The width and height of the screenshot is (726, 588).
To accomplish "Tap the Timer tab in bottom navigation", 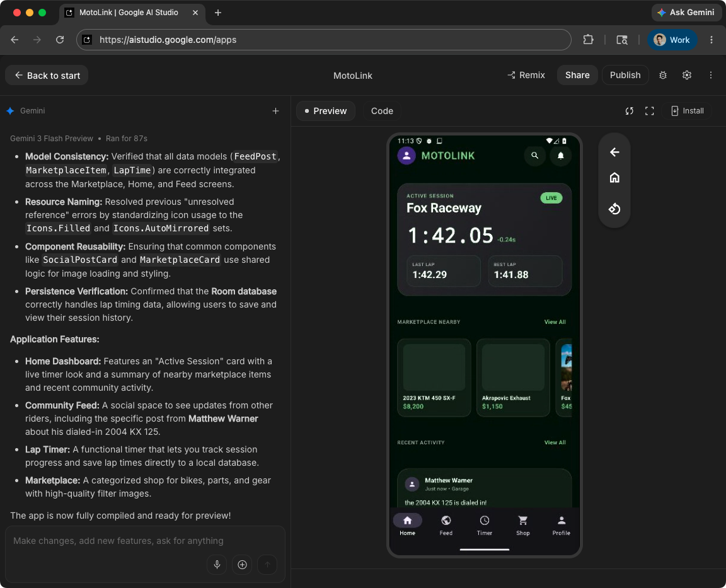I will tap(484, 525).
